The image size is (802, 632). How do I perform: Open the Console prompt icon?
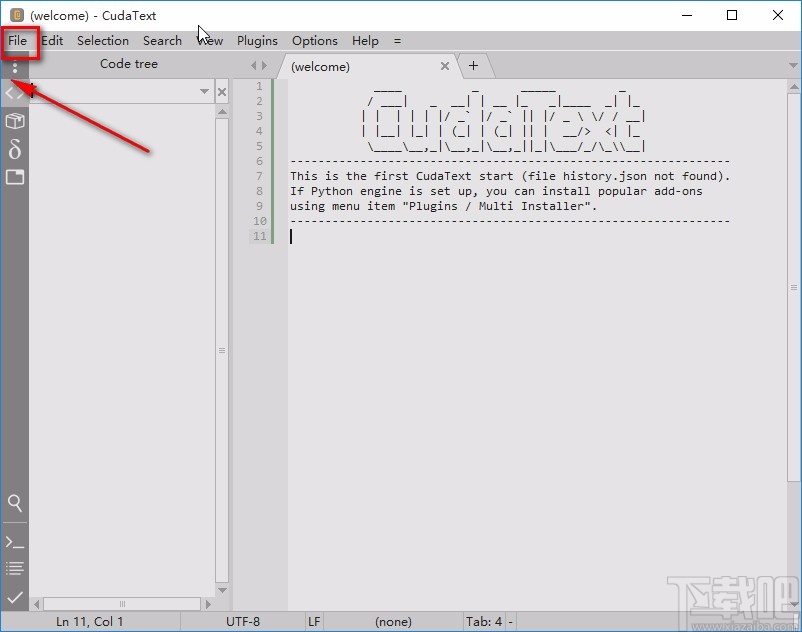15,543
